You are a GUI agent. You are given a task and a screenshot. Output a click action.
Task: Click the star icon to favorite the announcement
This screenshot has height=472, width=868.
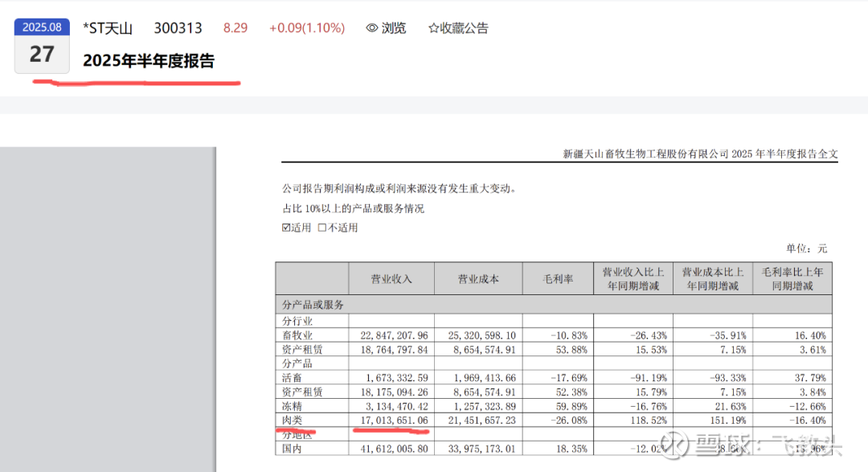(x=434, y=28)
